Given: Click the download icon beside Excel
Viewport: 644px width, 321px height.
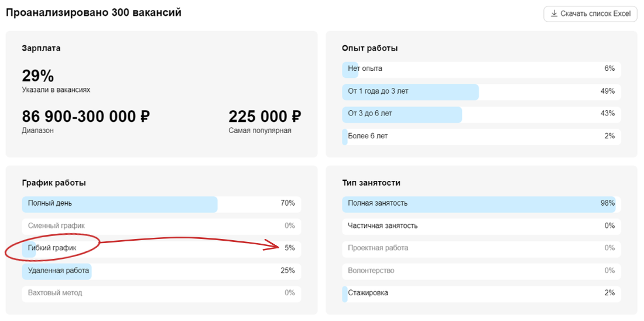Looking at the screenshot, I should point(553,14).
